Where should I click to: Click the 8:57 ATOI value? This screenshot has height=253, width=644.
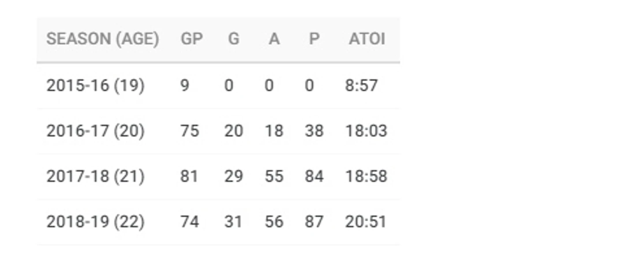click(x=361, y=86)
